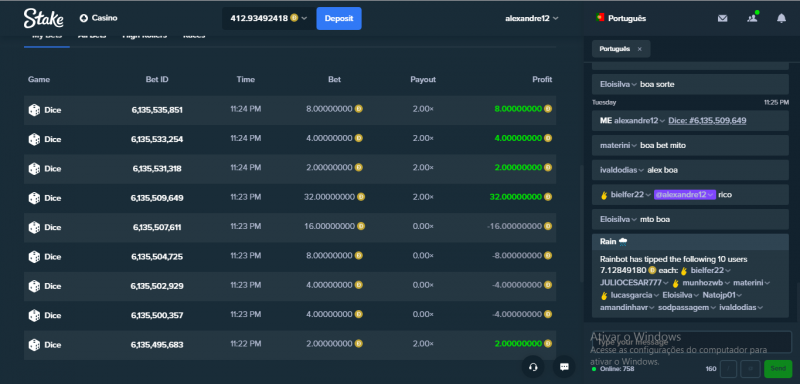Click the Deposit button
This screenshot has height=384, width=800.
pyautogui.click(x=339, y=18)
